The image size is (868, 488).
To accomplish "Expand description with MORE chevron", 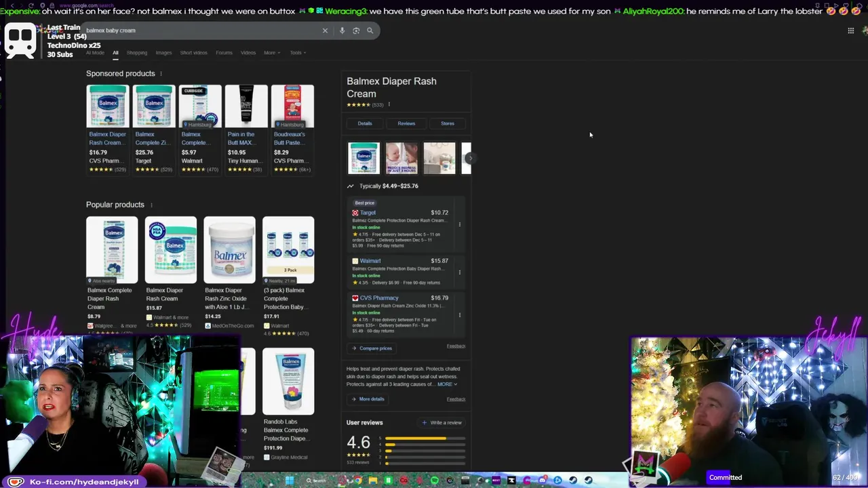I will [447, 384].
